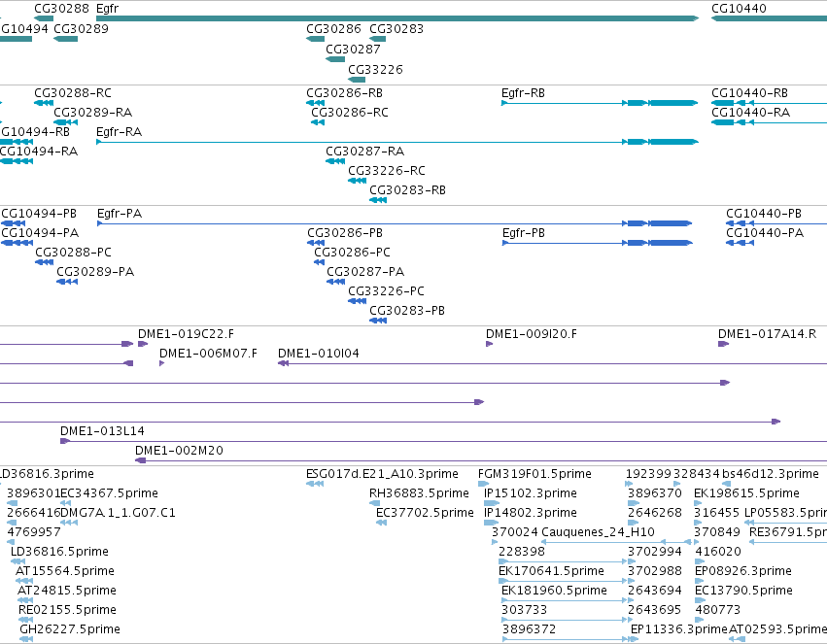Select the DME1-013L14 clone label
This screenshot has width=827, height=644.
(x=102, y=431)
